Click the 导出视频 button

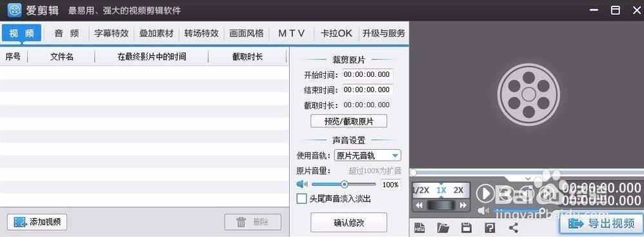point(601,224)
